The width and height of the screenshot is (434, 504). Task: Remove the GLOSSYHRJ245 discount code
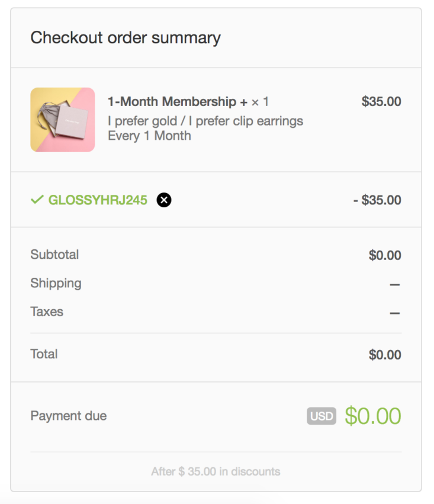[164, 200]
